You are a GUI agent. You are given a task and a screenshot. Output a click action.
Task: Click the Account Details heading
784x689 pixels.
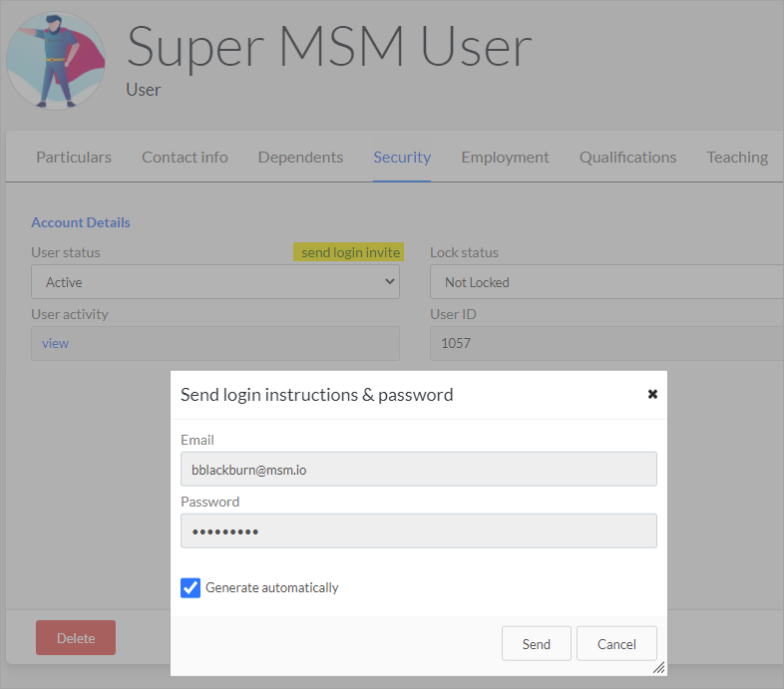pos(81,222)
